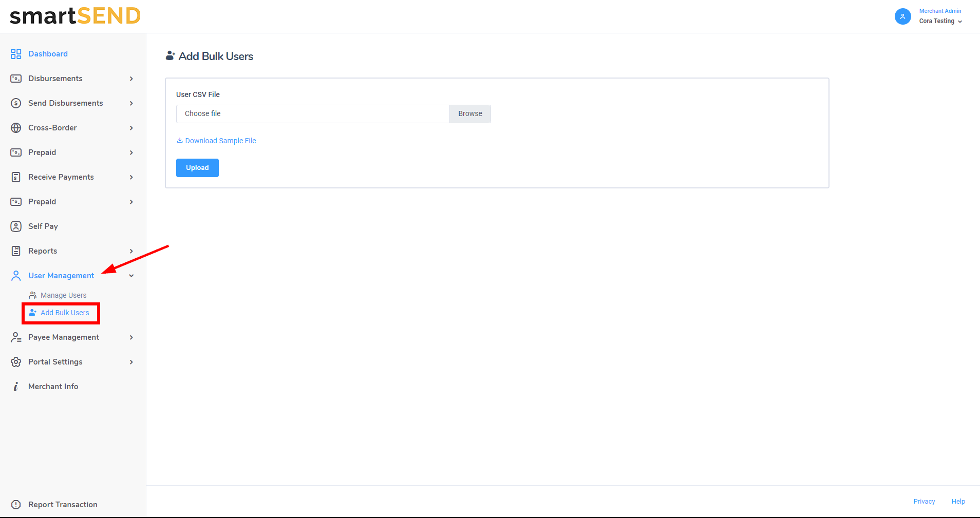Click the Self Pay person icon
980x518 pixels.
(x=16, y=226)
